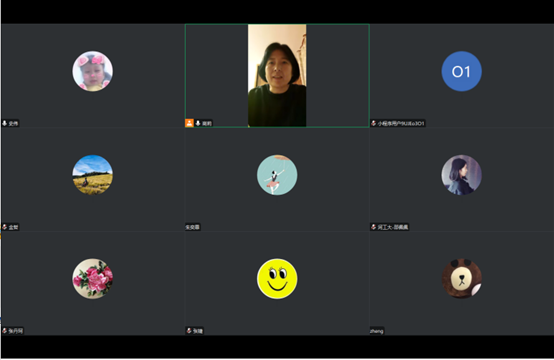Select the yellow smiley face avatar

[277, 279]
